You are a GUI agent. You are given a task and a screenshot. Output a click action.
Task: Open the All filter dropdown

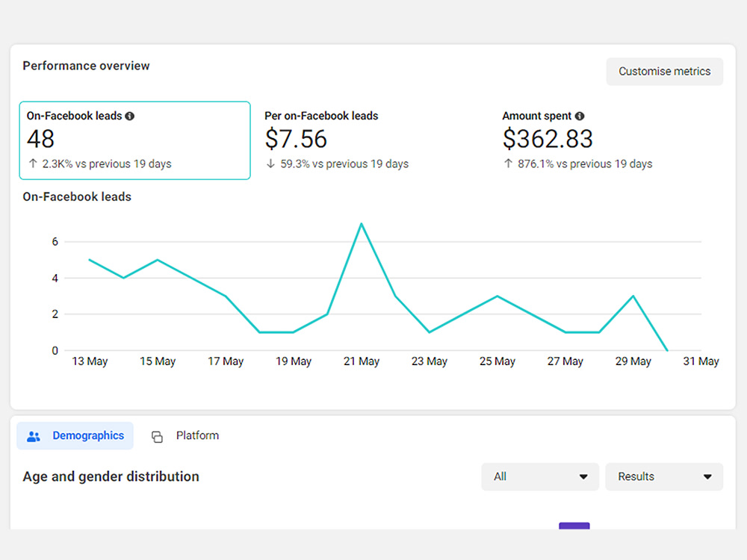pos(540,476)
